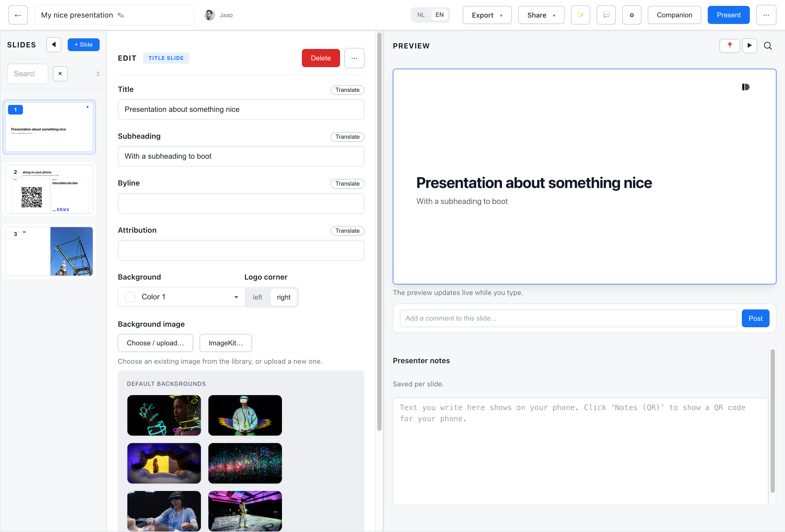Click the presentation name field
This screenshot has width=785, height=532.
click(x=114, y=15)
